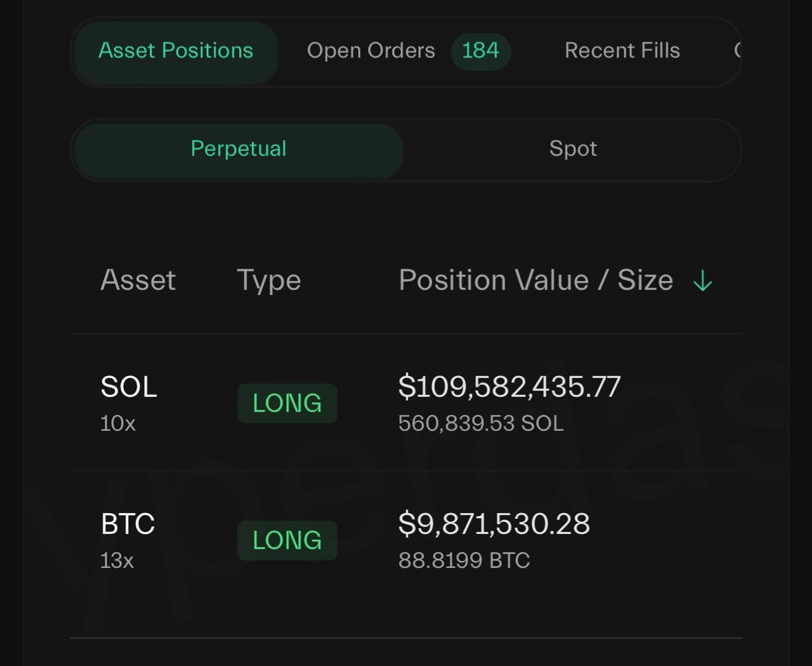Click BTC position value $9,871,530.28

494,524
